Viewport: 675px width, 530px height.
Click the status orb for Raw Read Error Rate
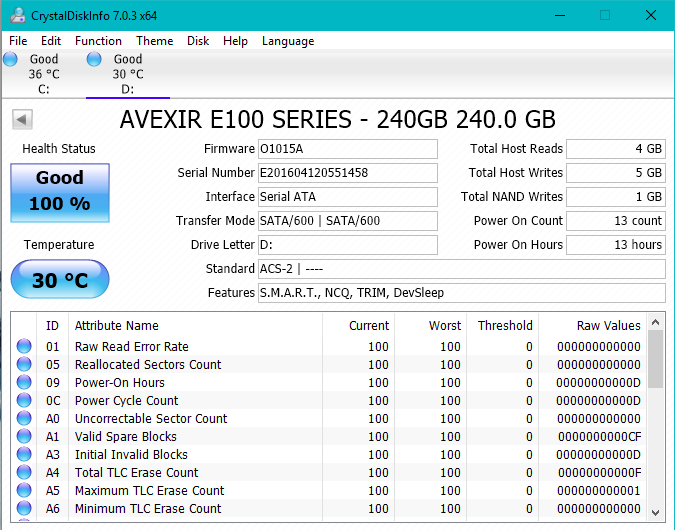pos(24,346)
